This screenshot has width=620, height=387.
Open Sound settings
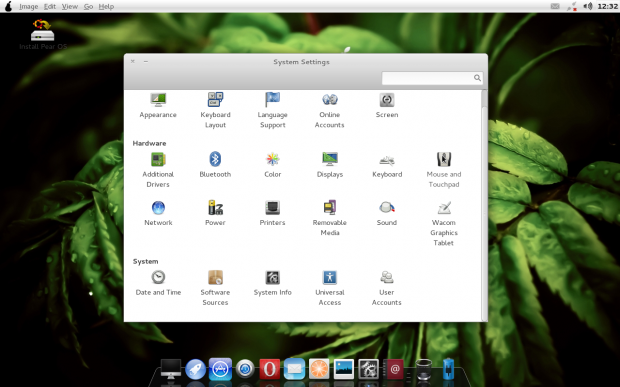(x=387, y=213)
